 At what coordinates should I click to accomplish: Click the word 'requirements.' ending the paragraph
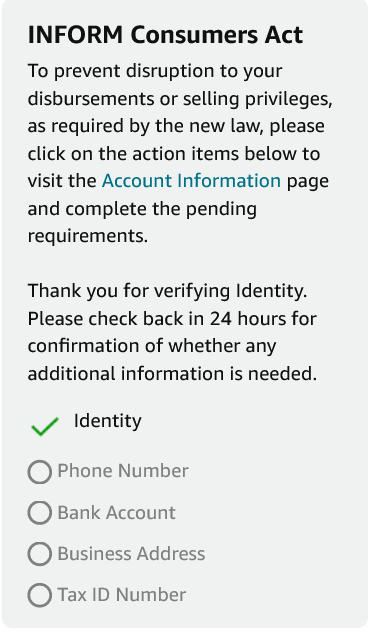[88, 236]
